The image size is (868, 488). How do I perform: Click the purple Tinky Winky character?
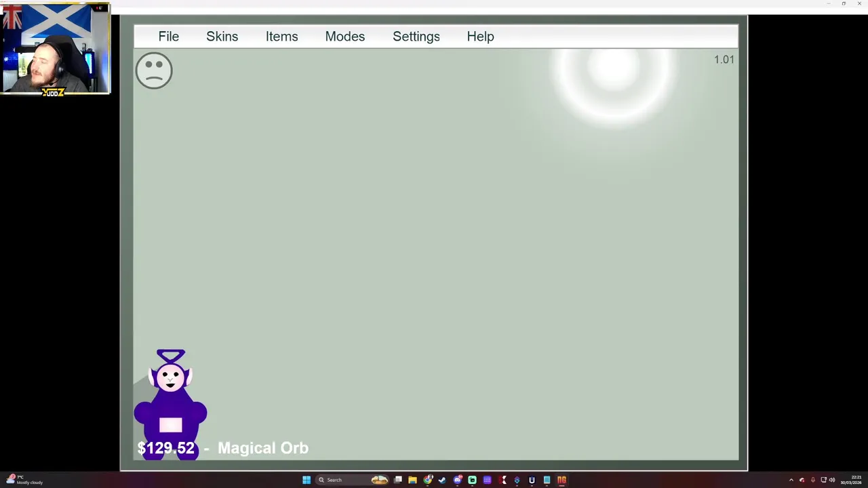pos(170,404)
